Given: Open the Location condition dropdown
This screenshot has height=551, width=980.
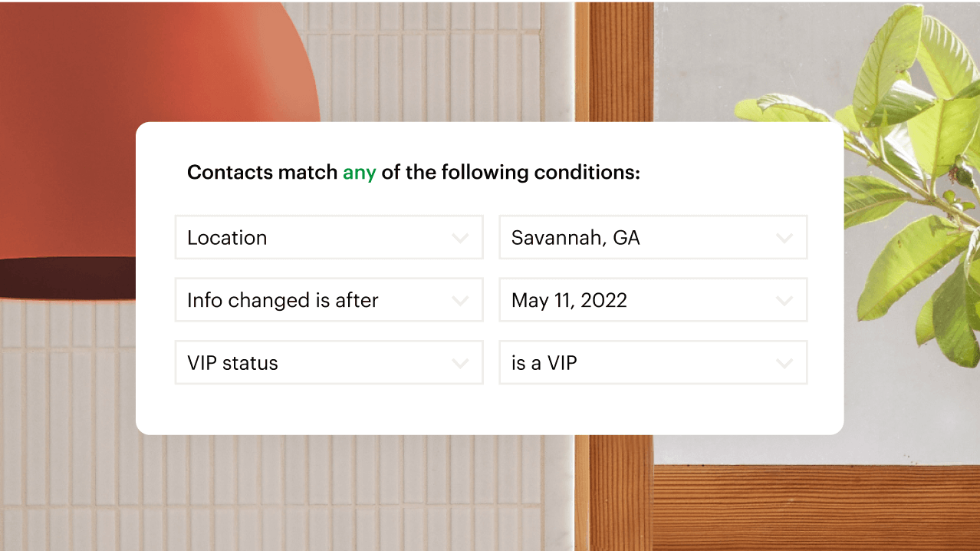Looking at the screenshot, I should pyautogui.click(x=328, y=238).
